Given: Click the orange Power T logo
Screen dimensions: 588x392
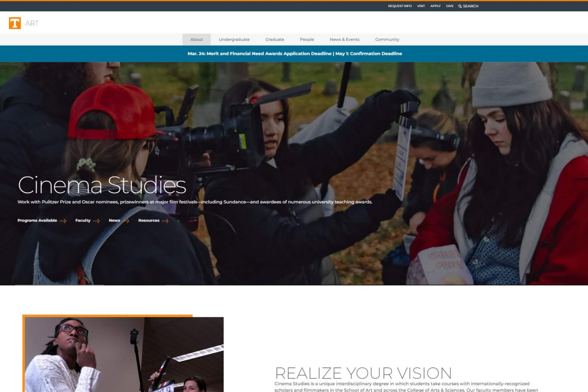Looking at the screenshot, I should 15,23.
